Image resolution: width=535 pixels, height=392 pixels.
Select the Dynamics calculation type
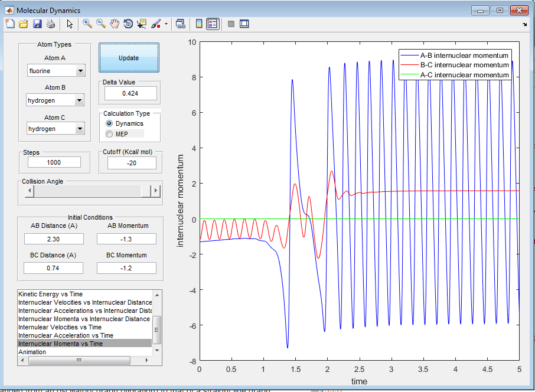click(109, 123)
